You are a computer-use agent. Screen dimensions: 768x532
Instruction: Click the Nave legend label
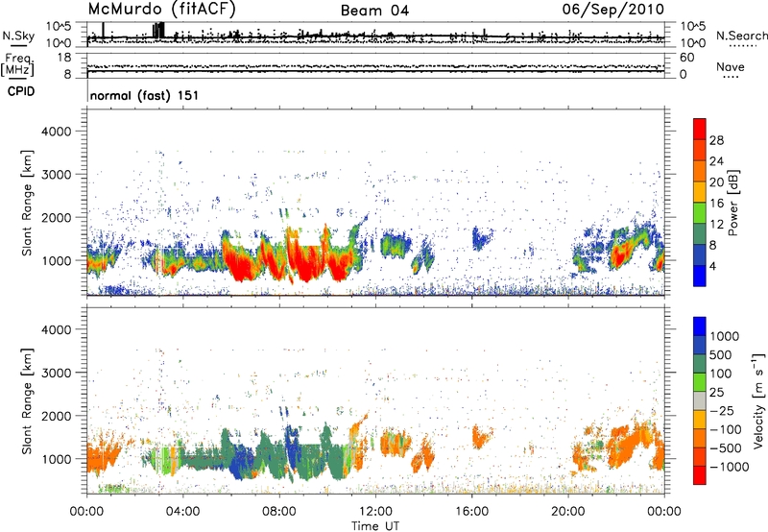tap(731, 66)
